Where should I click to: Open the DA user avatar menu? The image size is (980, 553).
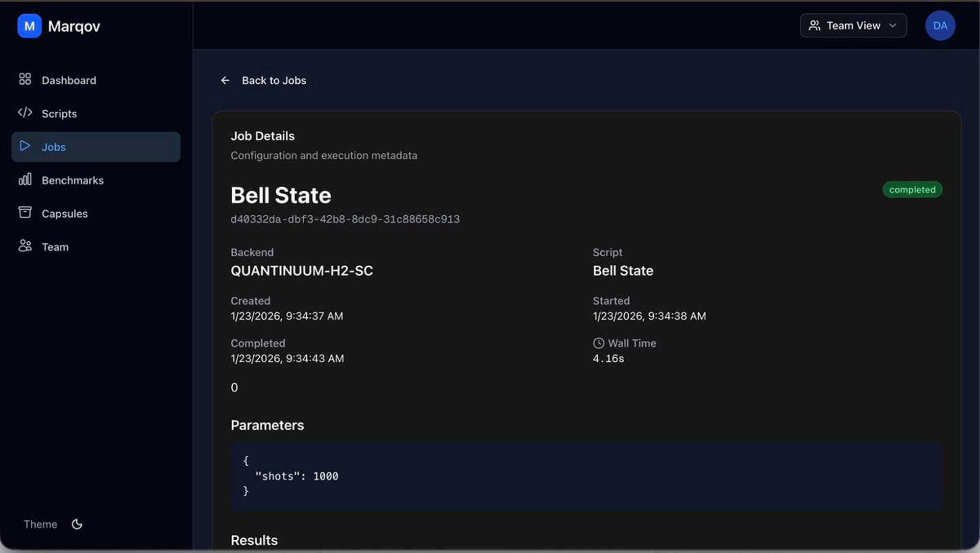pyautogui.click(x=940, y=26)
